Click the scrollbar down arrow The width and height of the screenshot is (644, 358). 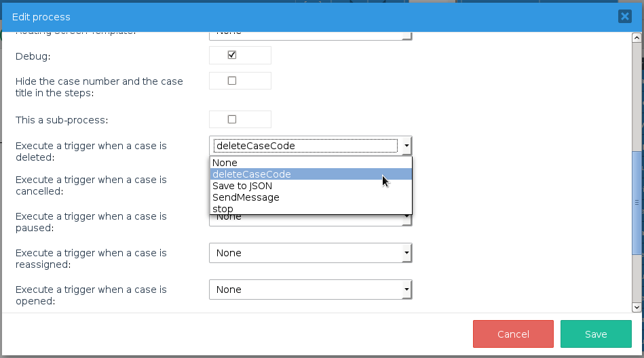(x=637, y=306)
